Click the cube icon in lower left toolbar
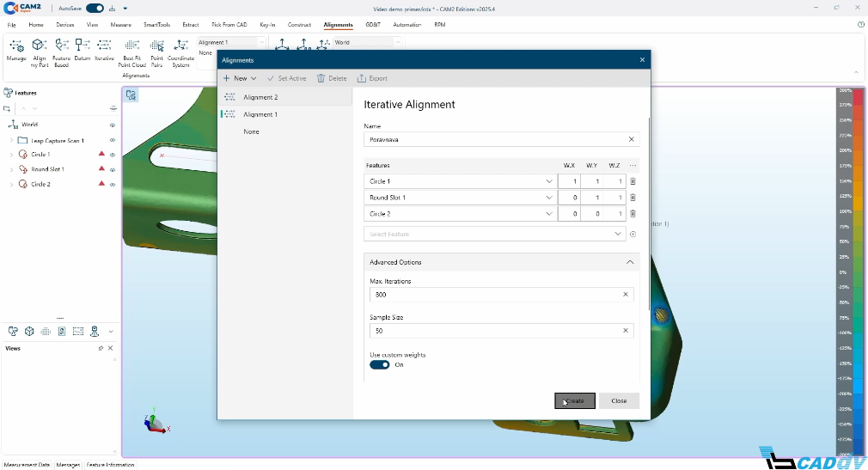Image resolution: width=868 pixels, height=470 pixels. pyautogui.click(x=29, y=331)
